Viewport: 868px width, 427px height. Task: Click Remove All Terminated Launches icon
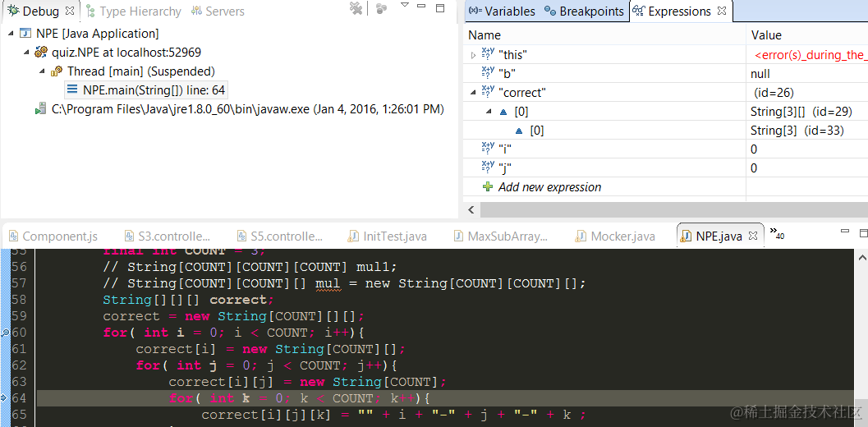click(x=356, y=8)
